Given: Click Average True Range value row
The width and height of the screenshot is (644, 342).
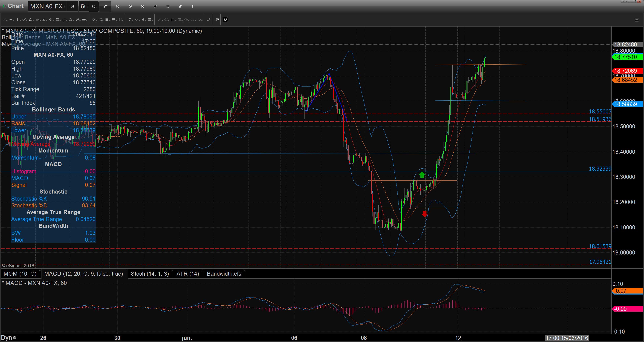Looking at the screenshot, I should pyautogui.click(x=53, y=219).
